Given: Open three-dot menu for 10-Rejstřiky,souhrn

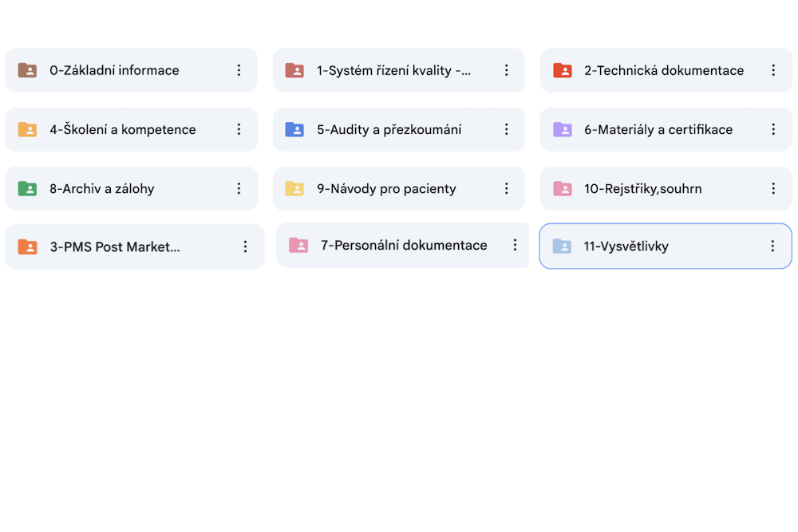Looking at the screenshot, I should [x=773, y=189].
